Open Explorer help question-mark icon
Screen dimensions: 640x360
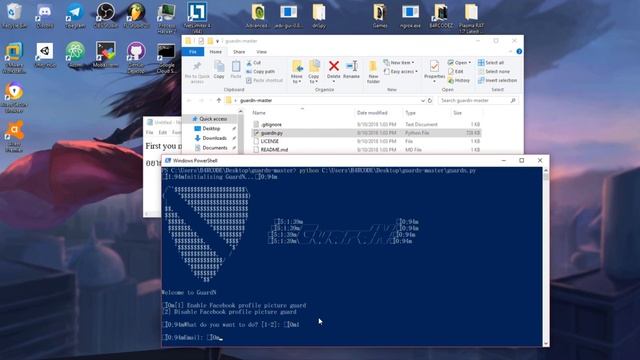coord(519,51)
